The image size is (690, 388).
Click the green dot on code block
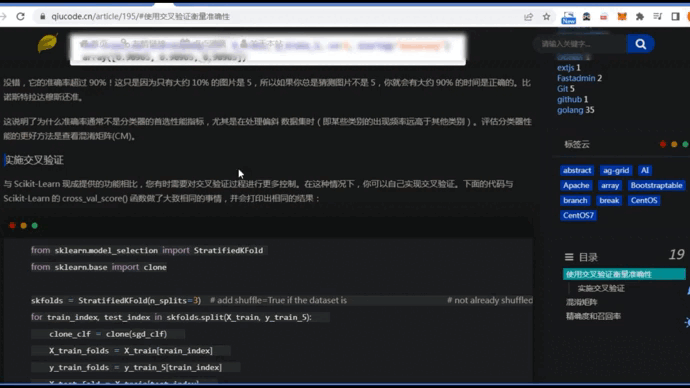[x=35, y=226]
